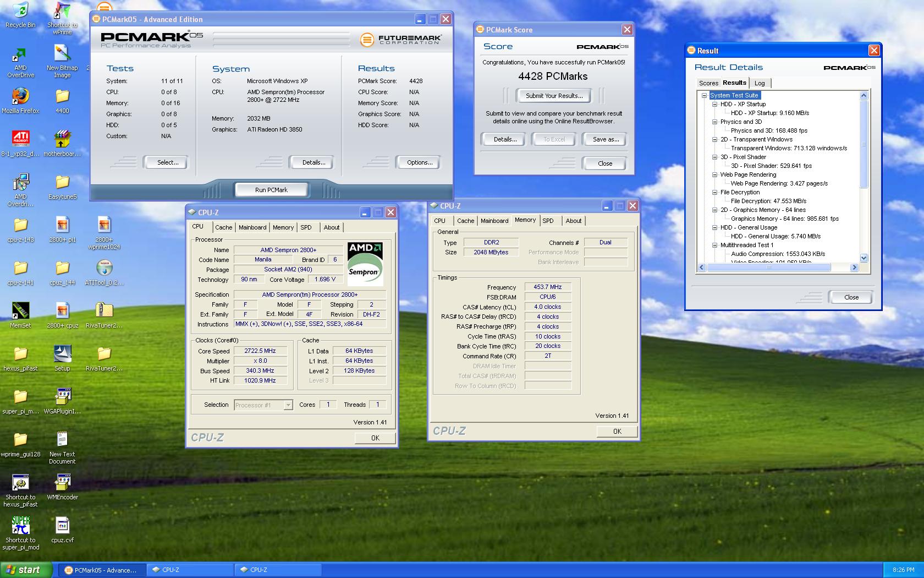Open New Bitmap Image file icon

tap(62, 62)
